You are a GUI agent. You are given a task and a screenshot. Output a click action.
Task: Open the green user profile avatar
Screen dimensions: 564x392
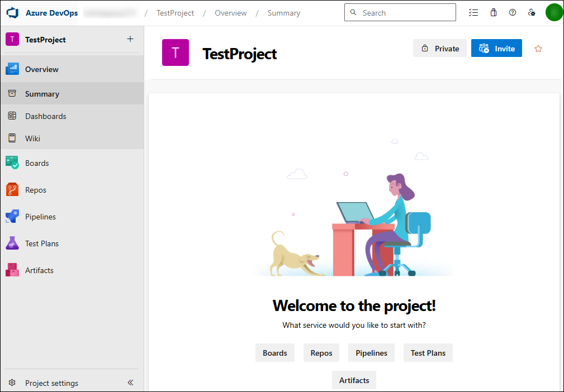(x=554, y=13)
